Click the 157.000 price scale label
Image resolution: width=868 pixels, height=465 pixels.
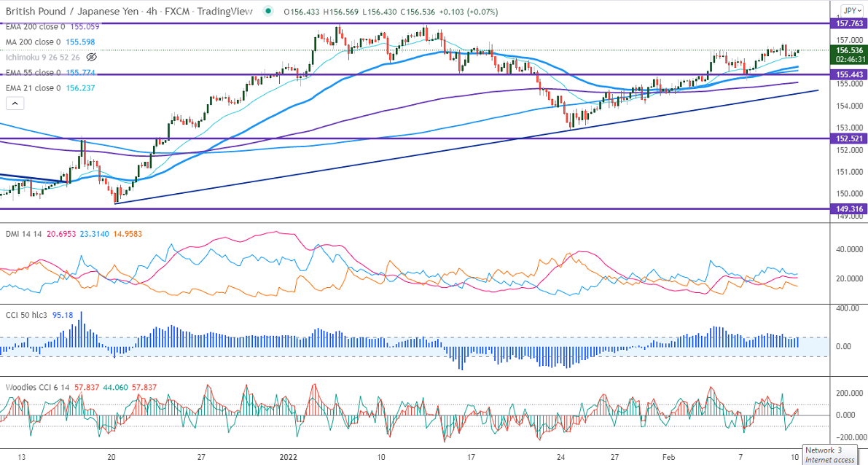[x=850, y=40]
